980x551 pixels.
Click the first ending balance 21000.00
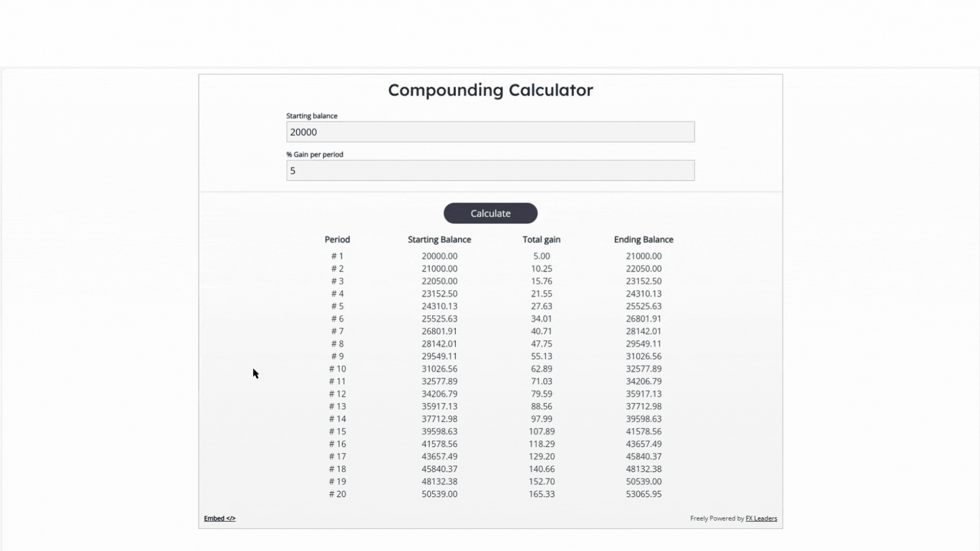click(x=643, y=256)
